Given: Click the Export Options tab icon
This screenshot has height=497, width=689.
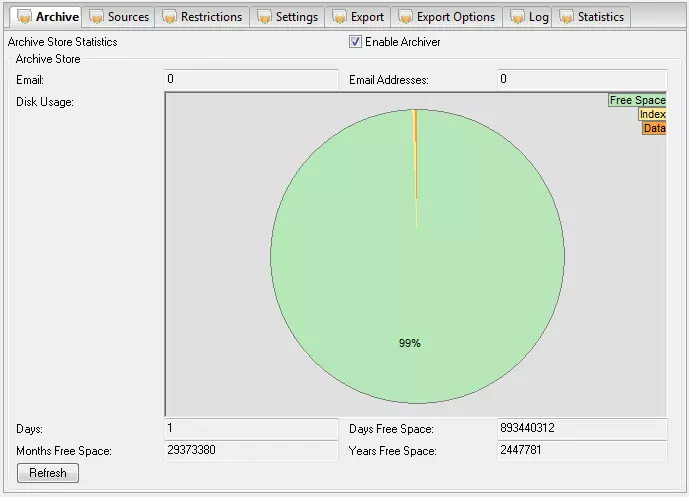Looking at the screenshot, I should tap(405, 17).
